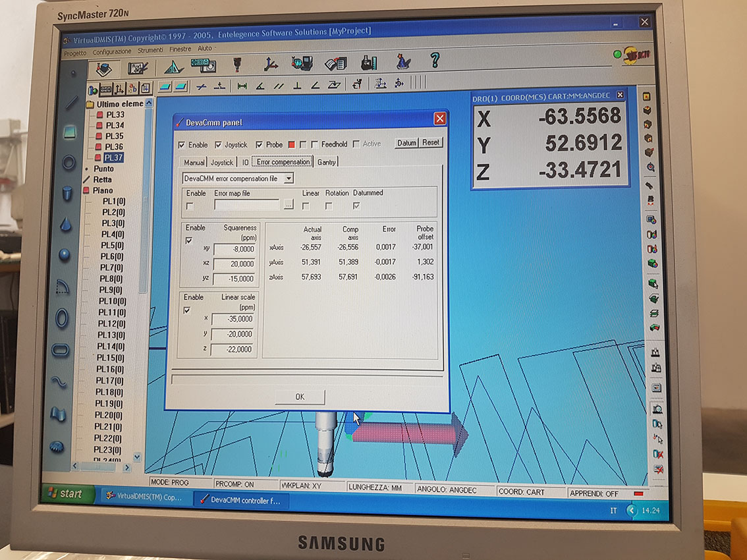Select the surface feature tool
The image size is (747, 560).
coord(58,414)
